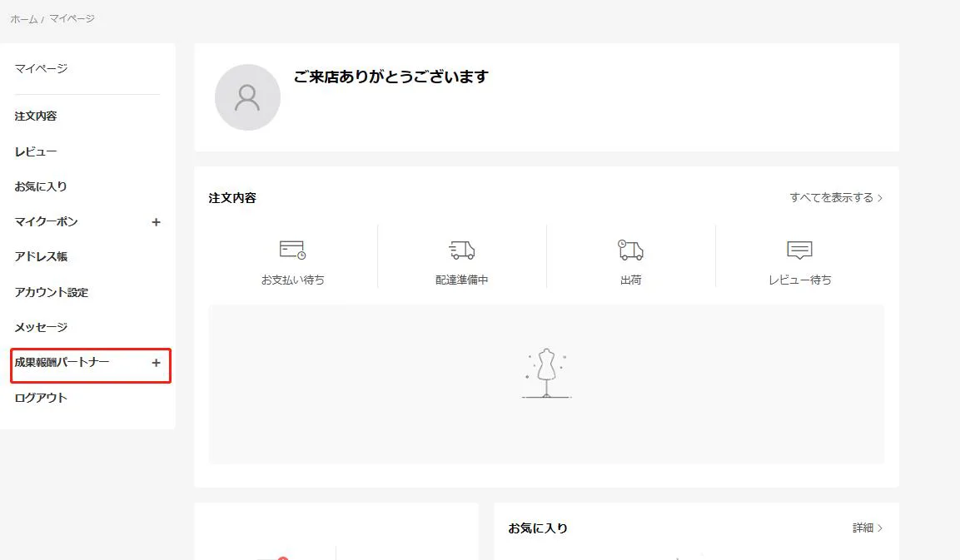Open すべてを表示する for orders
Screen dimensions: 960x560
(836, 198)
